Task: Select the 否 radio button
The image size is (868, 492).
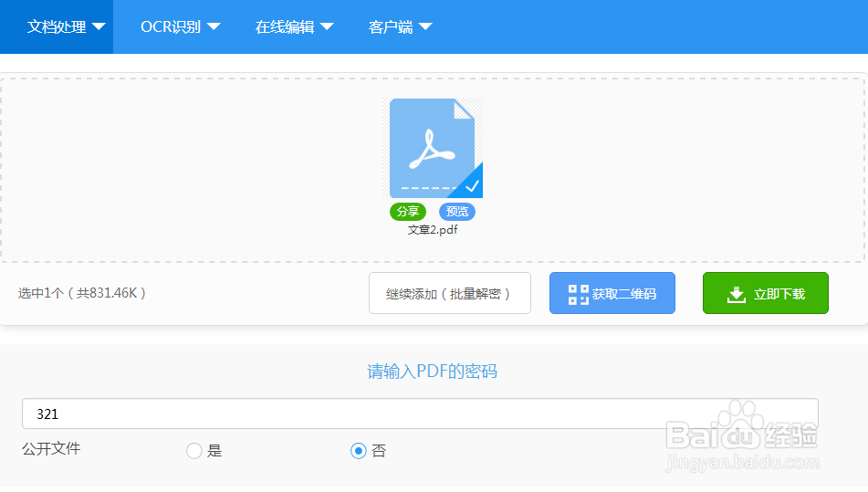Action: [x=358, y=451]
